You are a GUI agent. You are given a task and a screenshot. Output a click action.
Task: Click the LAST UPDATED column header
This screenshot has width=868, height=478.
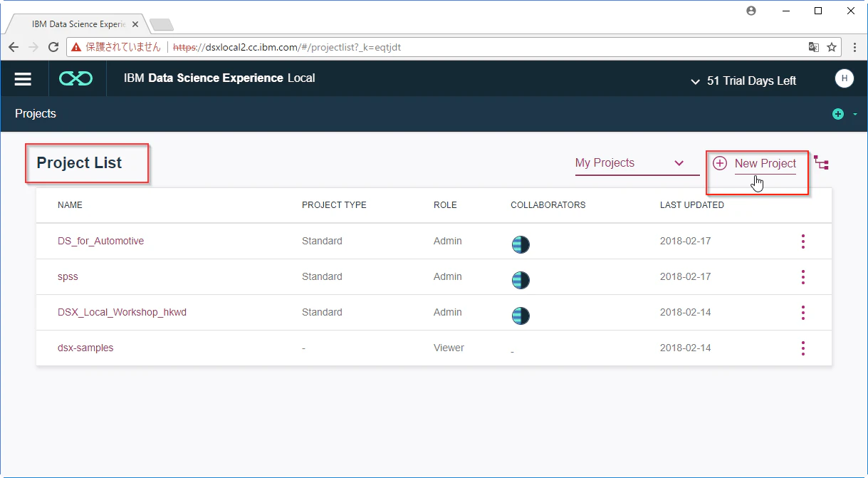(692, 205)
